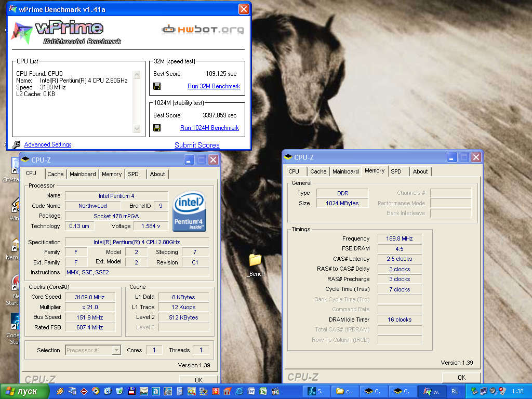Click OK in the left CPU-Z window

[x=199, y=380]
